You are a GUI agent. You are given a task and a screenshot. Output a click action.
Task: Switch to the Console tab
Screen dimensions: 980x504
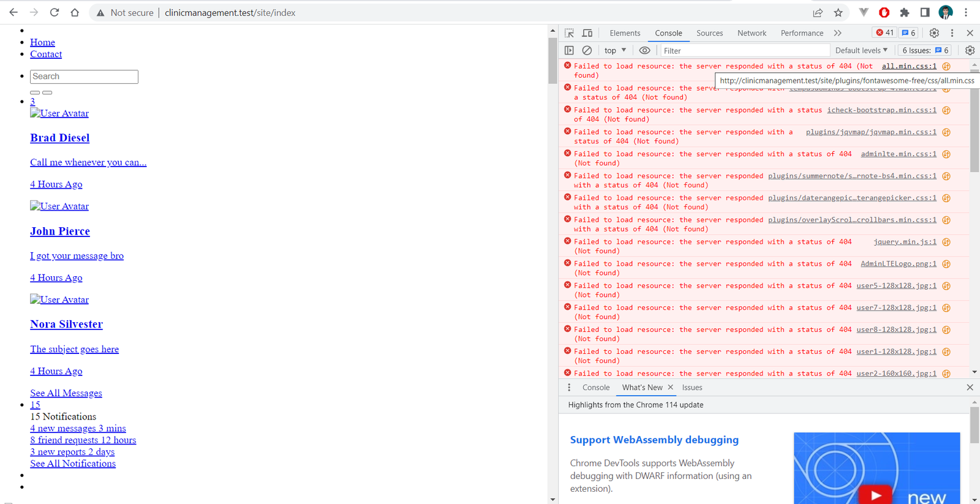coord(668,33)
